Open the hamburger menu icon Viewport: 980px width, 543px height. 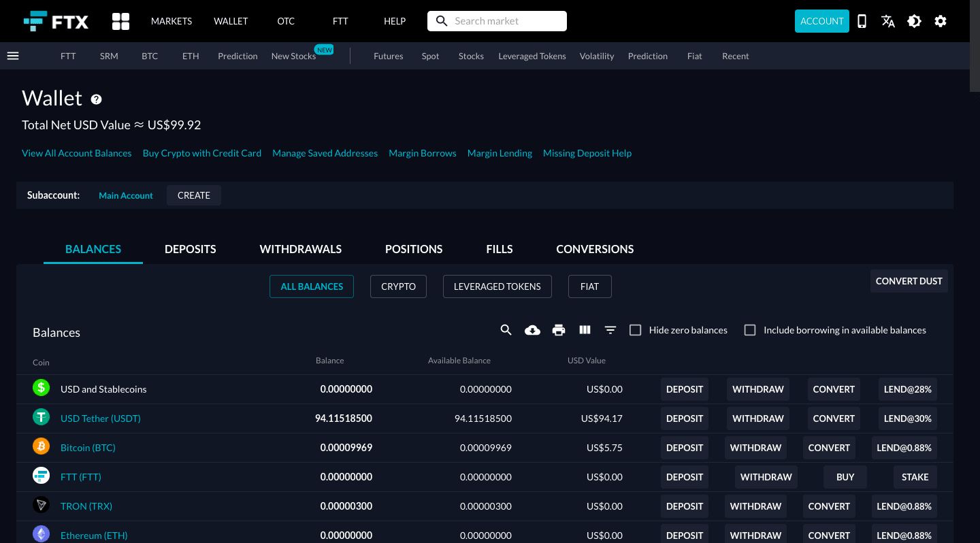coord(13,56)
